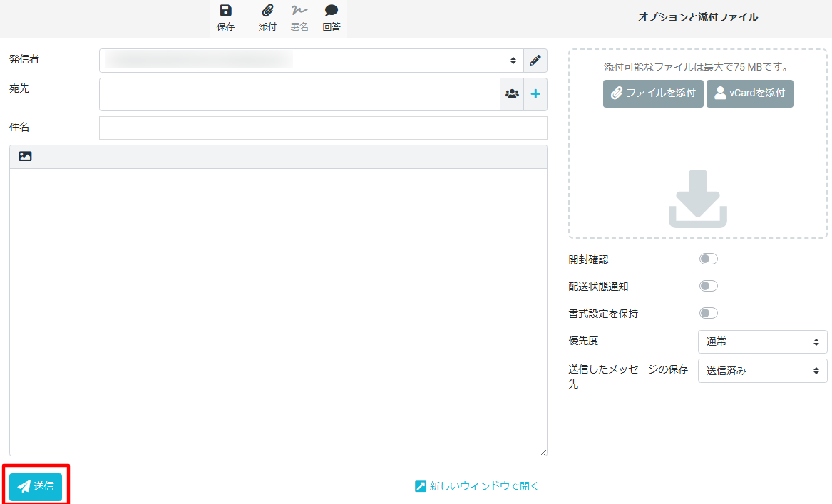832x504 pixels.
Task: Open 新しいウィンドウで開く link
Action: [476, 486]
